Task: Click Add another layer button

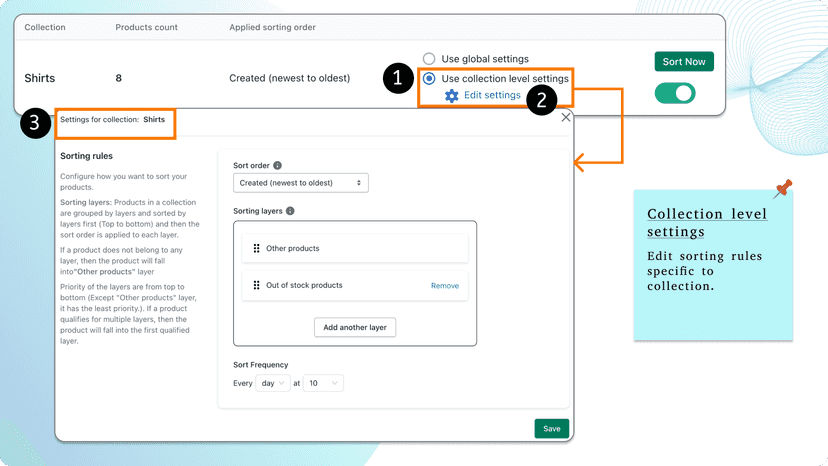Action: (x=355, y=328)
